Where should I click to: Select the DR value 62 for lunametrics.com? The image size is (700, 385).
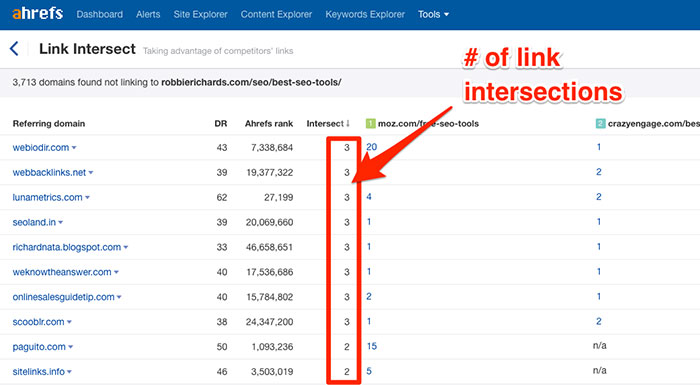click(222, 197)
